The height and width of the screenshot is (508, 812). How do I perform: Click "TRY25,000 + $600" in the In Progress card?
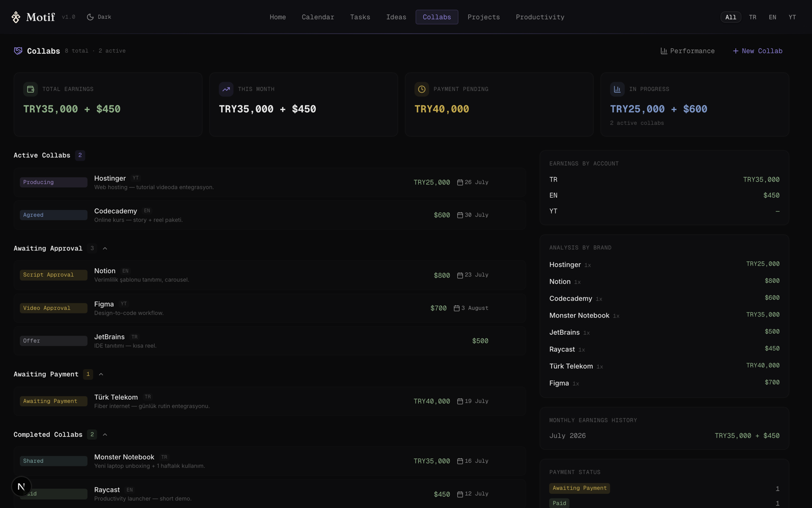click(658, 109)
